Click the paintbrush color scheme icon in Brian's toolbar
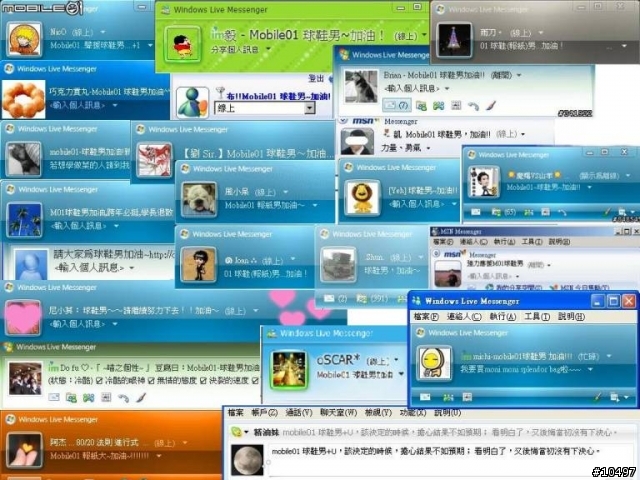The height and width of the screenshot is (480, 640). 491,106
